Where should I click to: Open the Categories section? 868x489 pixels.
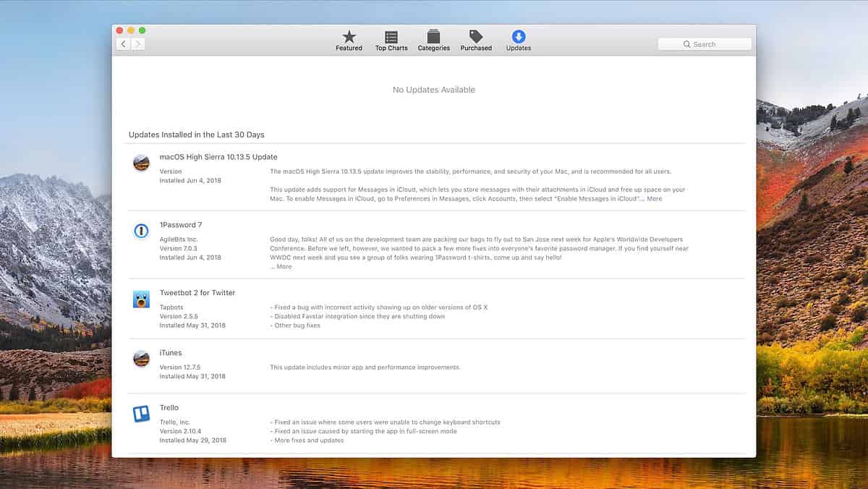(433, 40)
